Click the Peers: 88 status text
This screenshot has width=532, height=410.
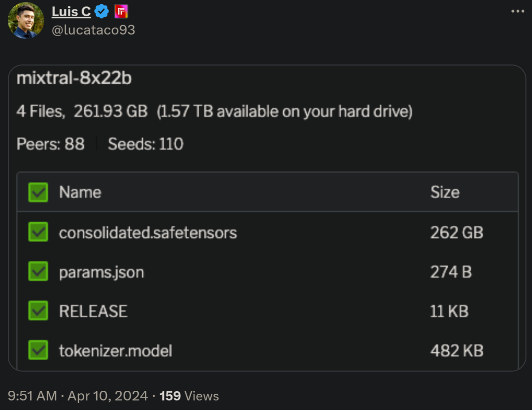(51, 144)
